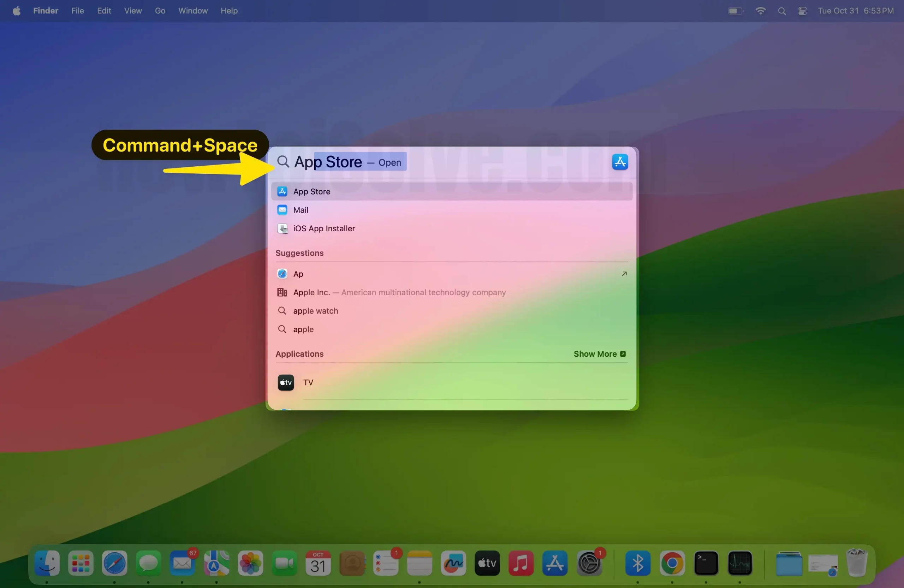Open the blue folder stack in Dock

tap(789, 564)
